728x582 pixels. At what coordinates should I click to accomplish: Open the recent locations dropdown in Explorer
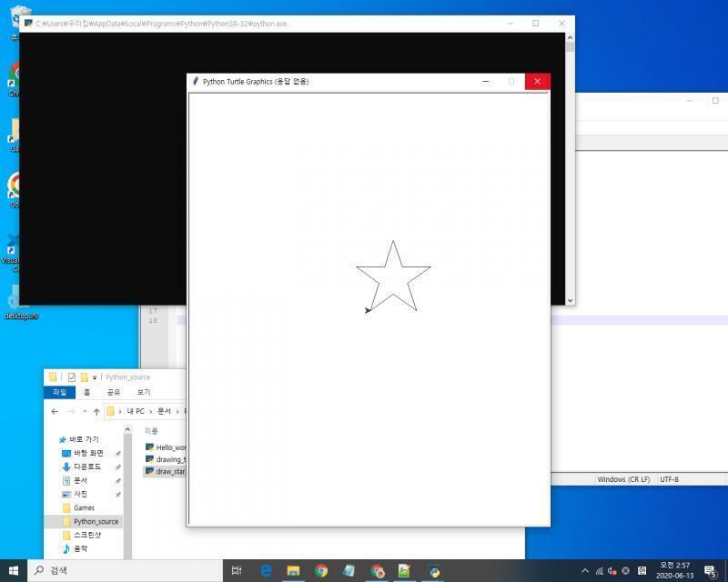[x=85, y=411]
